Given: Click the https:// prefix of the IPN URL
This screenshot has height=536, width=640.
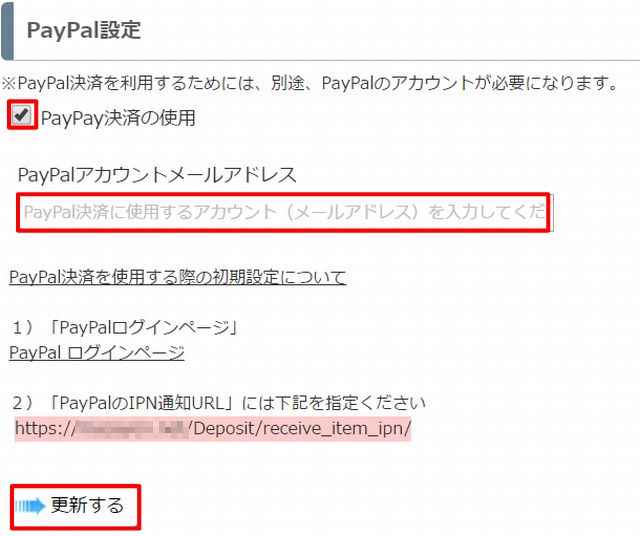Looking at the screenshot, I should pos(46,429).
